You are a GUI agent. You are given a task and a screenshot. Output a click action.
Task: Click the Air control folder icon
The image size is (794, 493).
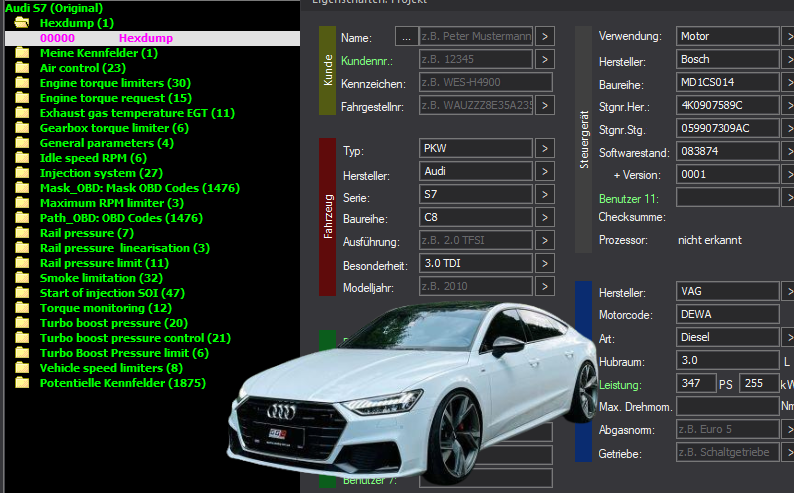[x=22, y=68]
